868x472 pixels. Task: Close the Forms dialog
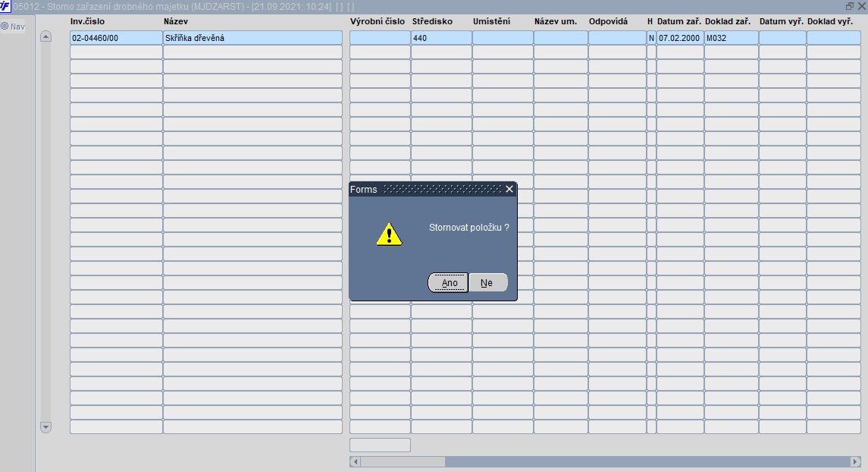(x=509, y=190)
